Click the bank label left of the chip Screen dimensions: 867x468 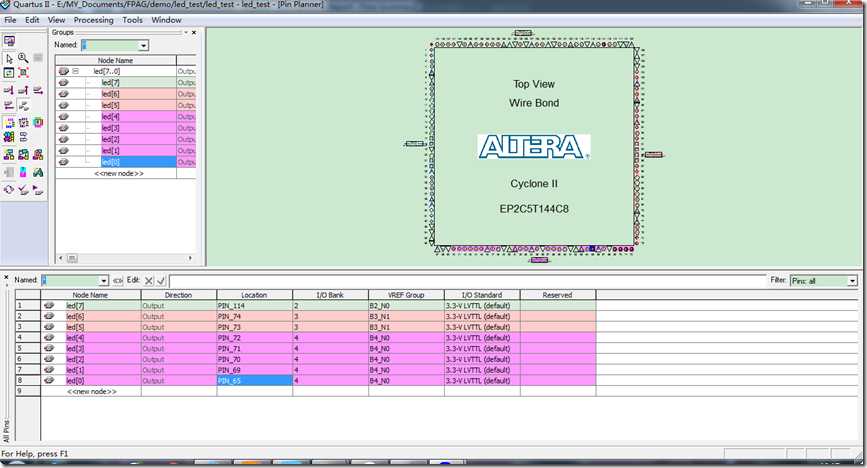[x=414, y=144]
